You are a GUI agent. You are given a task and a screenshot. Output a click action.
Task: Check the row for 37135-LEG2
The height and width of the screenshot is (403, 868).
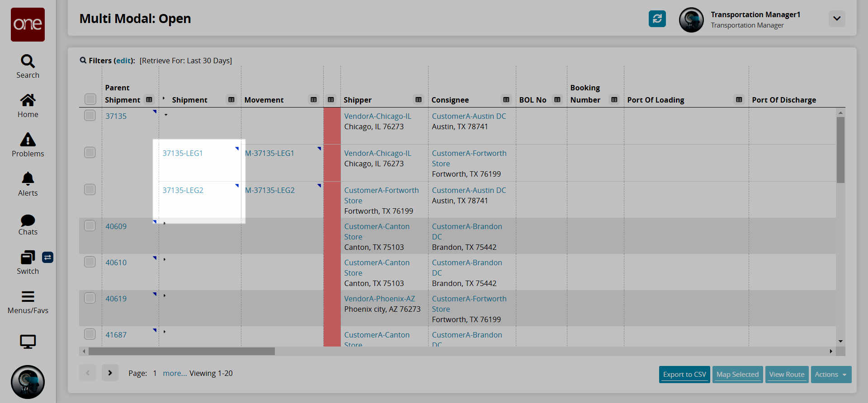pos(90,190)
